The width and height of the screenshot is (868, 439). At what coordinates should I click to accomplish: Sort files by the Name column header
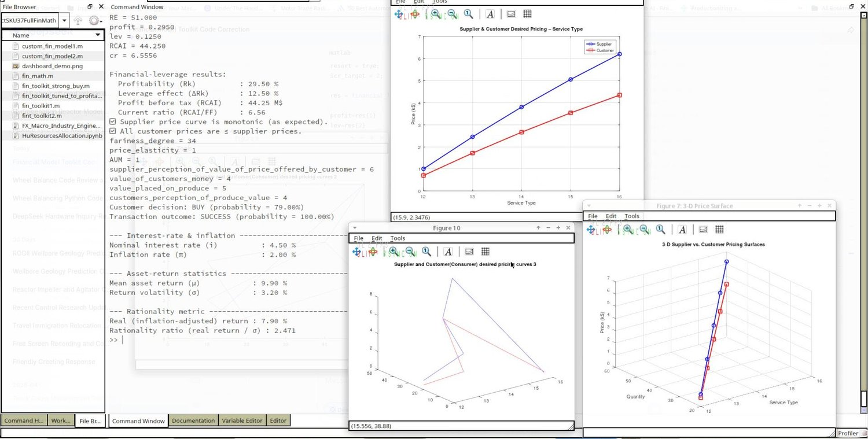point(53,35)
